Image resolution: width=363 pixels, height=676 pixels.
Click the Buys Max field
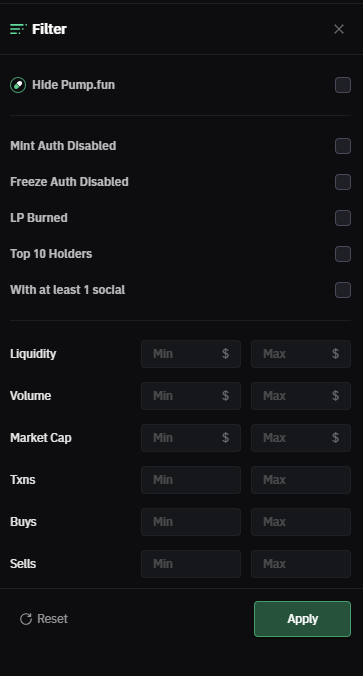[x=301, y=522]
